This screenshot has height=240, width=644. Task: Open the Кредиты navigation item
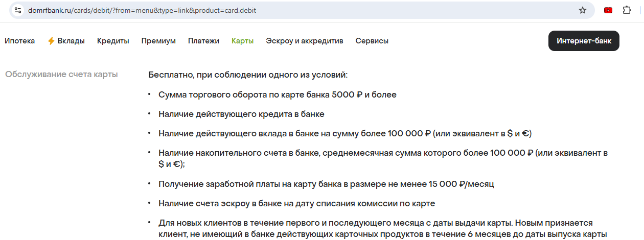113,41
